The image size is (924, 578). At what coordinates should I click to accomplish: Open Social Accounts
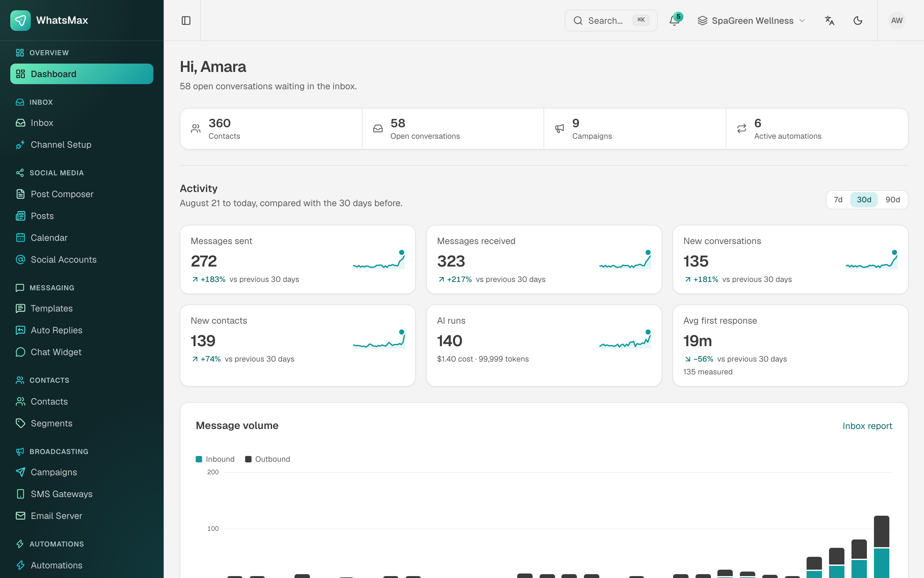click(x=82, y=259)
